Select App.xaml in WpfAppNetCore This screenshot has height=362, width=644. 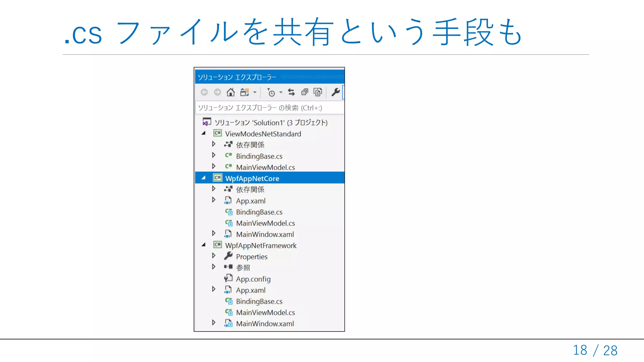251,201
